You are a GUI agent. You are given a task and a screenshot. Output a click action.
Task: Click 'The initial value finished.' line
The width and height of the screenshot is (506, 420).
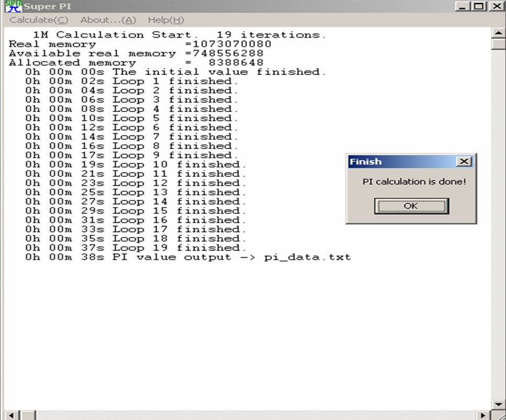pyautogui.click(x=176, y=72)
